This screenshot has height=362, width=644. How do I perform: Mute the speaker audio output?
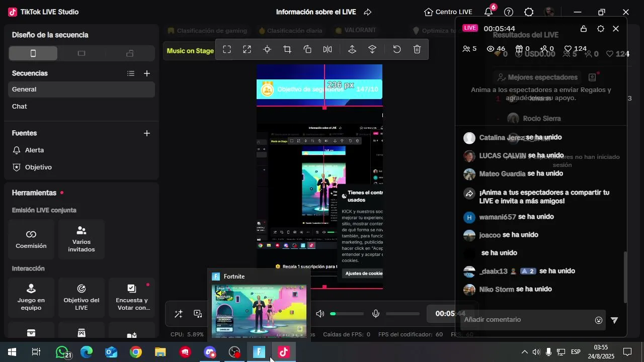[x=320, y=314]
